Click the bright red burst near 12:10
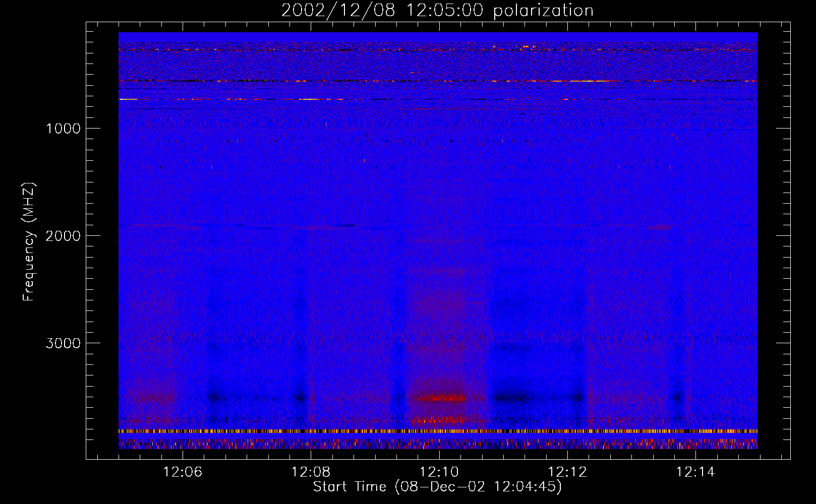This screenshot has height=504, width=816. [438, 398]
